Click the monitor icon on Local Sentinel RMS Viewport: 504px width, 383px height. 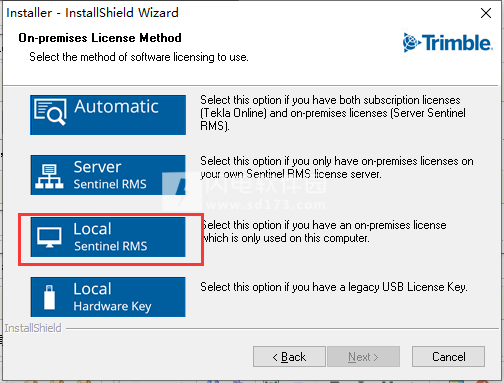(x=49, y=237)
